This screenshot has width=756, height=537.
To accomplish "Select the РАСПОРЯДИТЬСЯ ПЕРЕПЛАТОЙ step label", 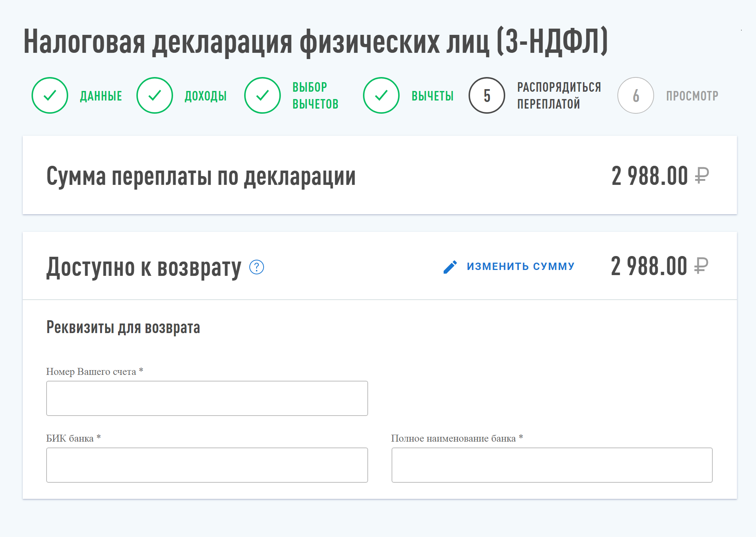I will [x=559, y=96].
